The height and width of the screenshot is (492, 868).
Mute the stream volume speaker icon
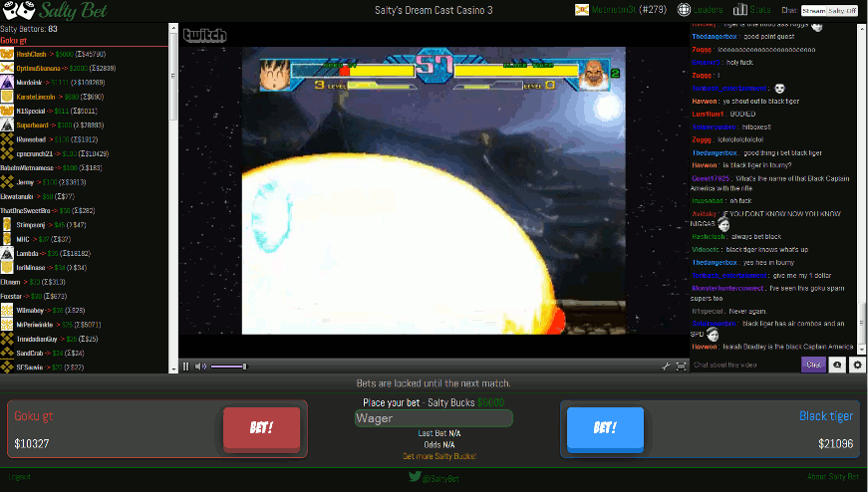coord(200,367)
